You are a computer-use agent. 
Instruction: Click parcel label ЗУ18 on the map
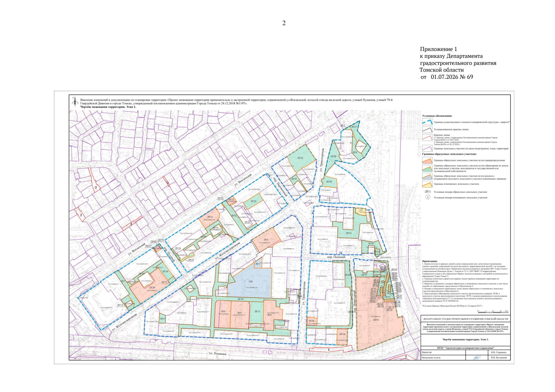point(178,248)
